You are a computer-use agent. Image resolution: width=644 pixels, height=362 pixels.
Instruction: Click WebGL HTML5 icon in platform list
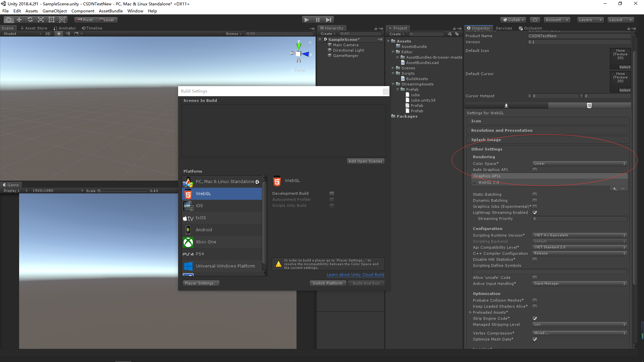(188, 194)
